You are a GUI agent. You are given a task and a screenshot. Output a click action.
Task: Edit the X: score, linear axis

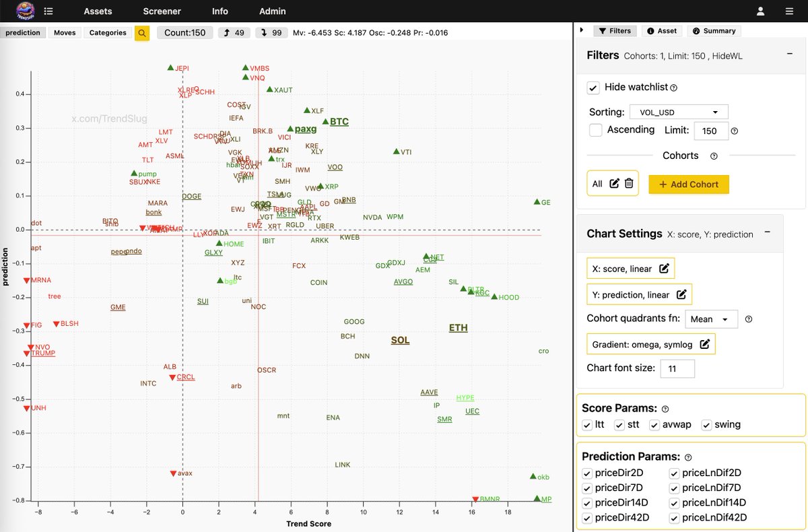click(x=664, y=269)
